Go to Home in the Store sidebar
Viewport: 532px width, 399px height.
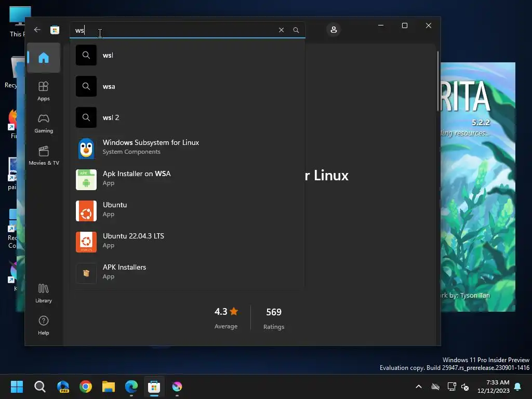[x=44, y=58]
